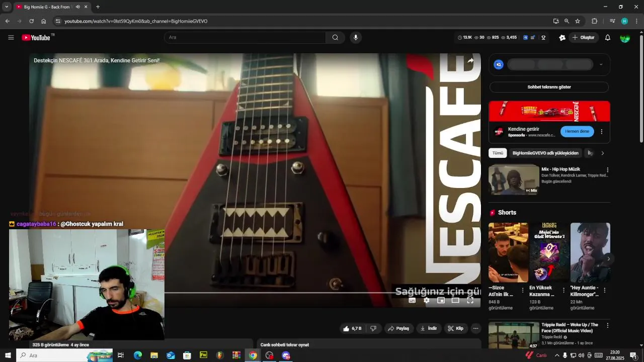Create a clip with Klip button

pyautogui.click(x=456, y=328)
